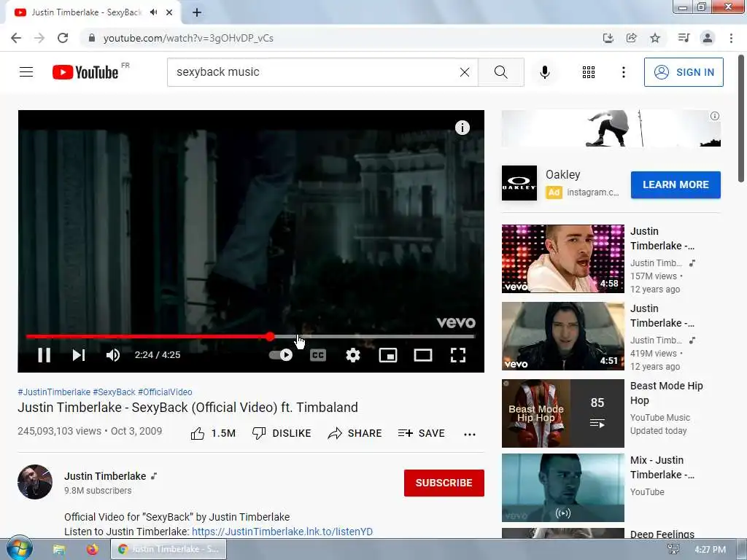This screenshot has width=747, height=560.
Task: Toggle closed captions (CC)
Action: click(318, 355)
